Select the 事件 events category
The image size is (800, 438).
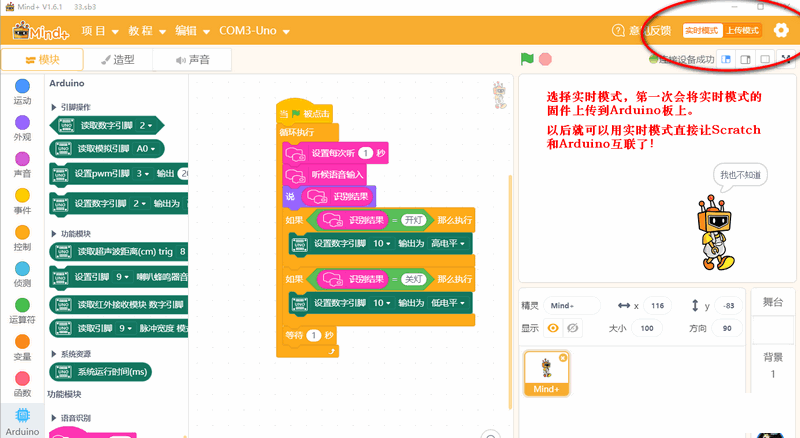pos(22,201)
